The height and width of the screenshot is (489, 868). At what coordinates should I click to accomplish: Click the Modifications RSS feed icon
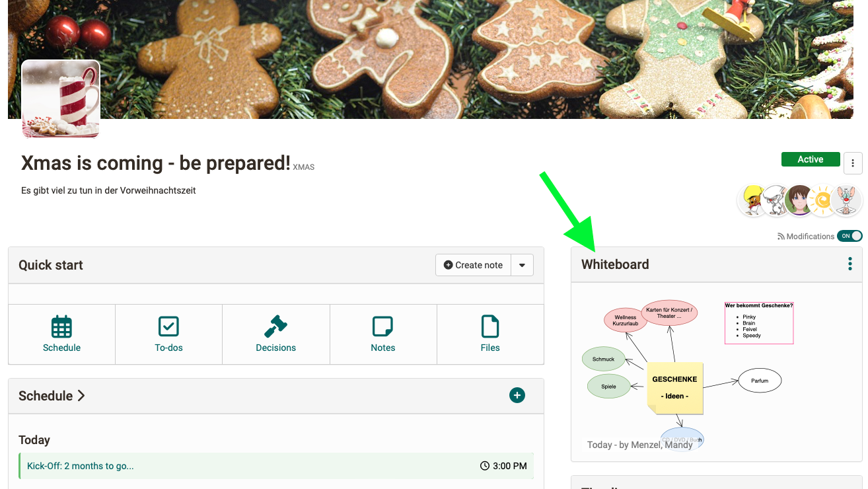(x=781, y=237)
